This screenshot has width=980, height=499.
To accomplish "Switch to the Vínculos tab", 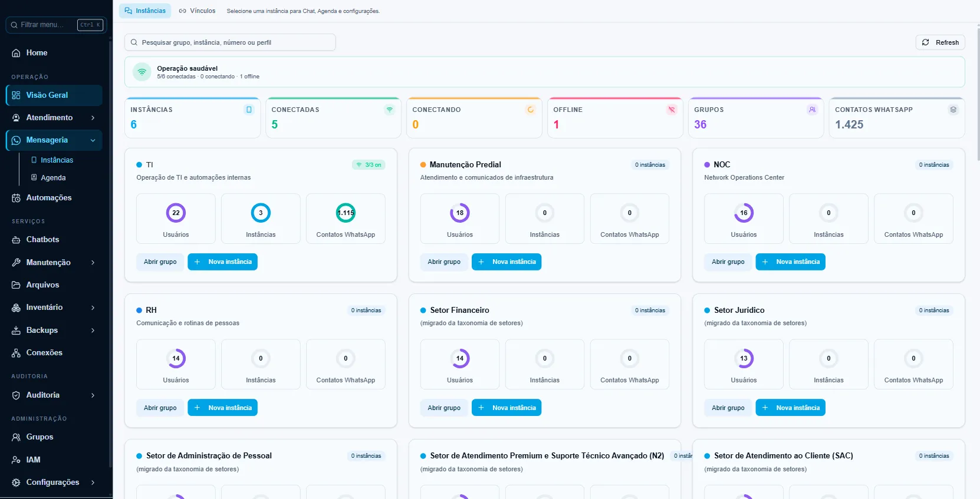I will coord(198,11).
